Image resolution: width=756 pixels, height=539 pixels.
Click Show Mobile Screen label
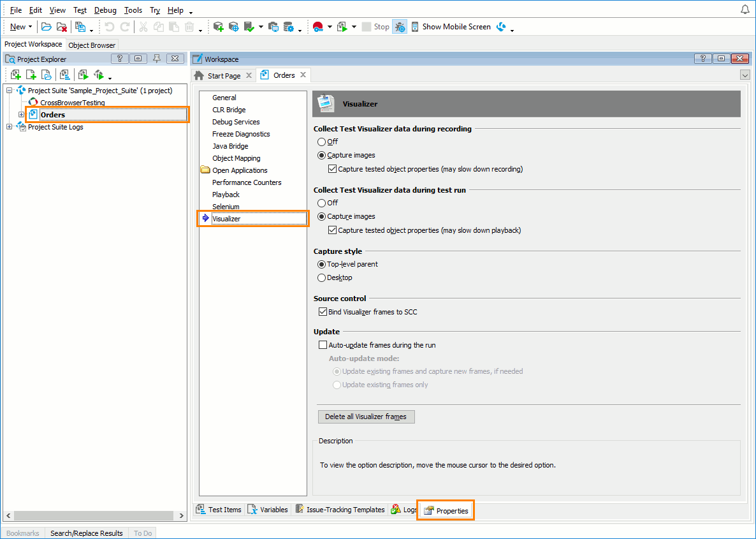point(456,27)
